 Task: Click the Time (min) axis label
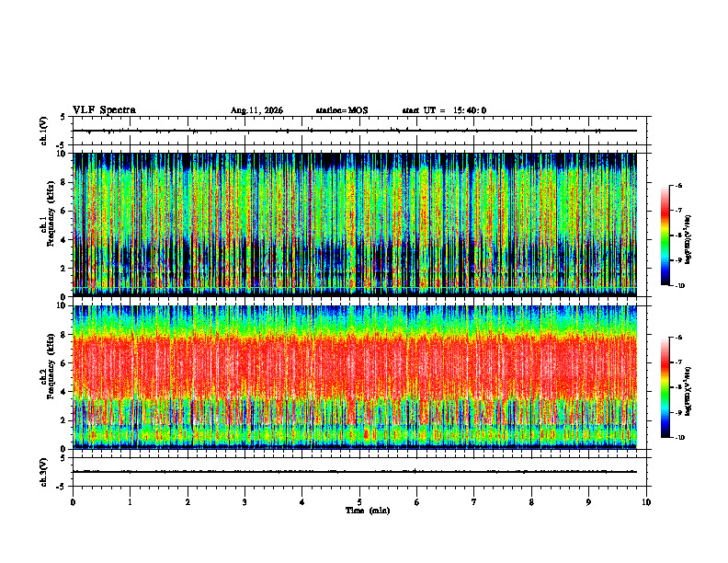tap(368, 511)
